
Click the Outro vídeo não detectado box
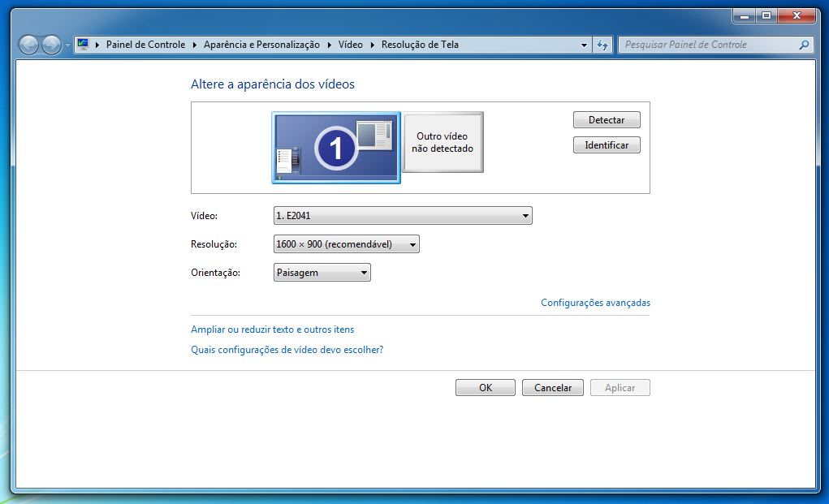pos(443,142)
